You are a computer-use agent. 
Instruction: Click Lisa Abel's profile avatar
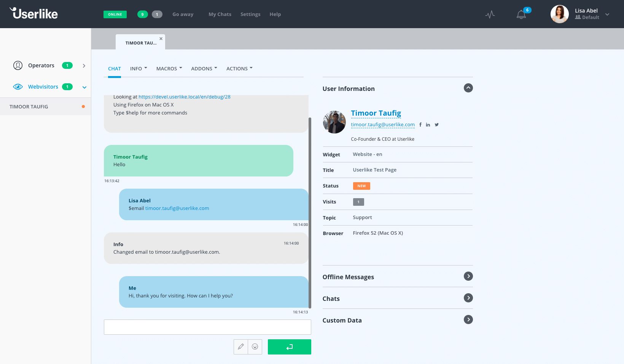click(559, 14)
